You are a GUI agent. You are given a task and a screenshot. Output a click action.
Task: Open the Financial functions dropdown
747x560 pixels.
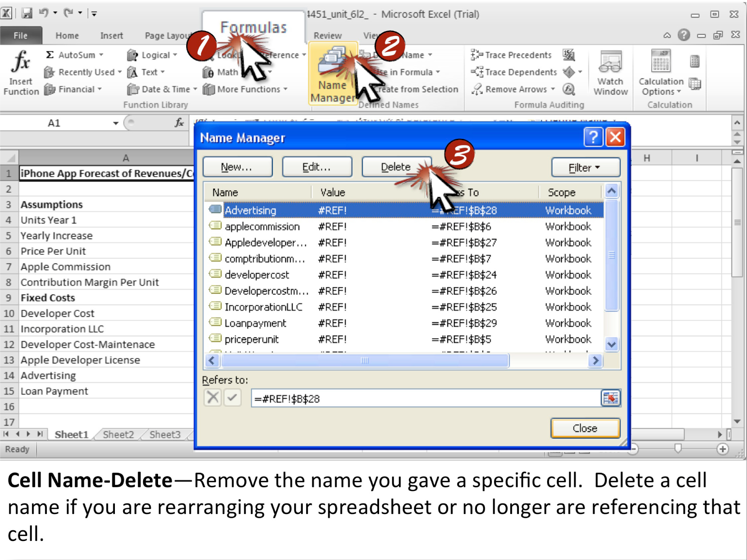[73, 89]
